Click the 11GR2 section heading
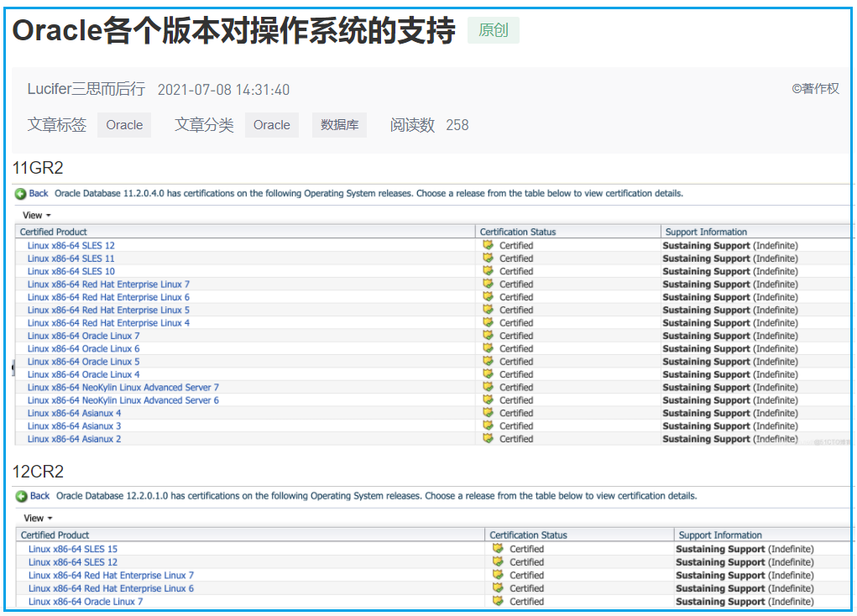857x616 pixels. tap(38, 167)
